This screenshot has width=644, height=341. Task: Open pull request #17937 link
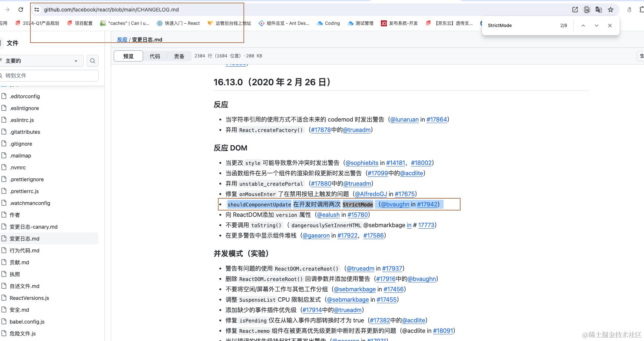(x=392, y=268)
